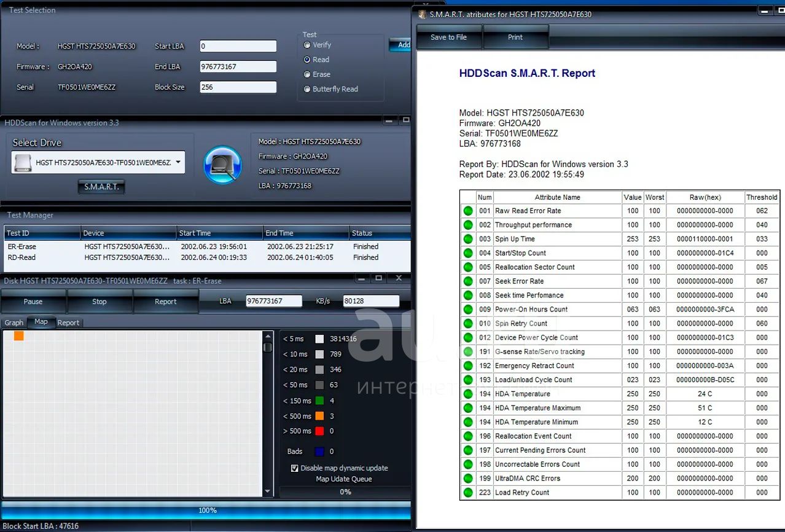This screenshot has height=532, width=785.
Task: Open the S.M.A.R.T. button for selected drive
Action: click(x=101, y=187)
